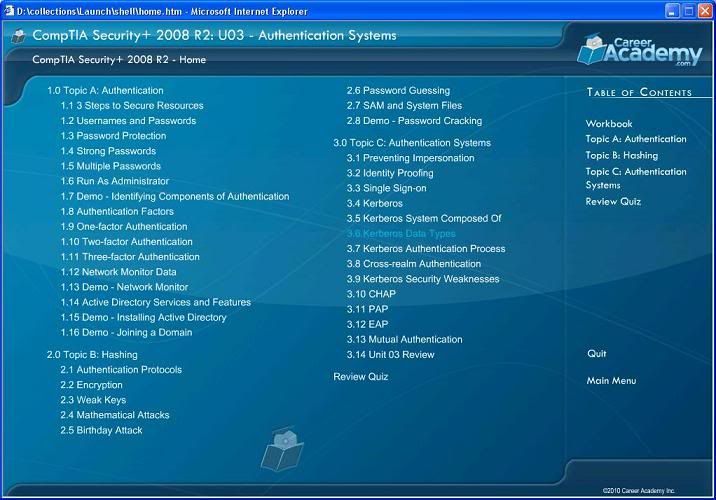Click the book icon beside the course title
Screen dimensions: 716x500
click(19, 36)
